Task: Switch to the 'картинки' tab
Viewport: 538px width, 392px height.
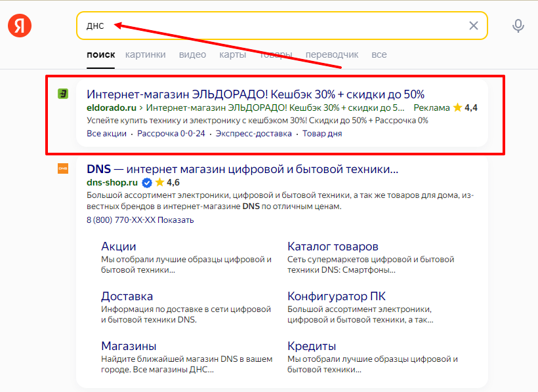Action: coord(145,54)
